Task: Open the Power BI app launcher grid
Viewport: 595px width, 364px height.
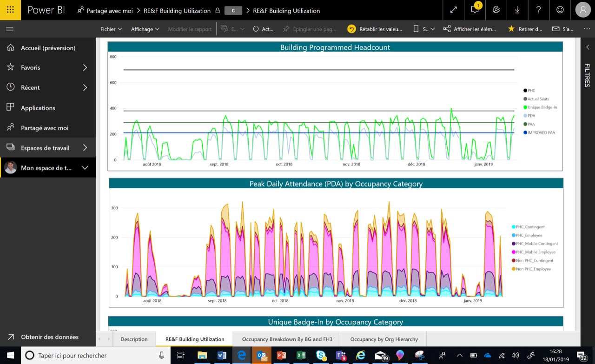Action: [x=10, y=10]
